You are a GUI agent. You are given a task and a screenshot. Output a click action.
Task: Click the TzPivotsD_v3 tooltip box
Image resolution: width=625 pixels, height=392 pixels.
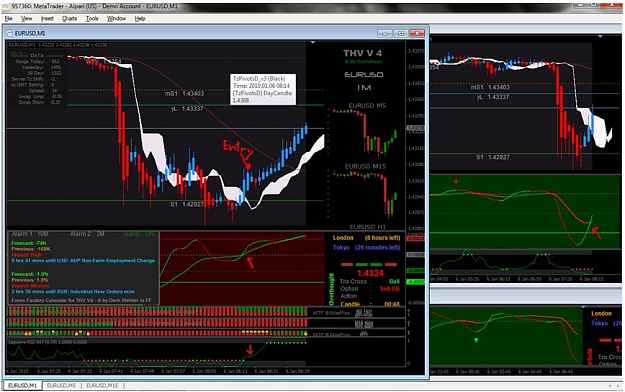click(x=263, y=89)
